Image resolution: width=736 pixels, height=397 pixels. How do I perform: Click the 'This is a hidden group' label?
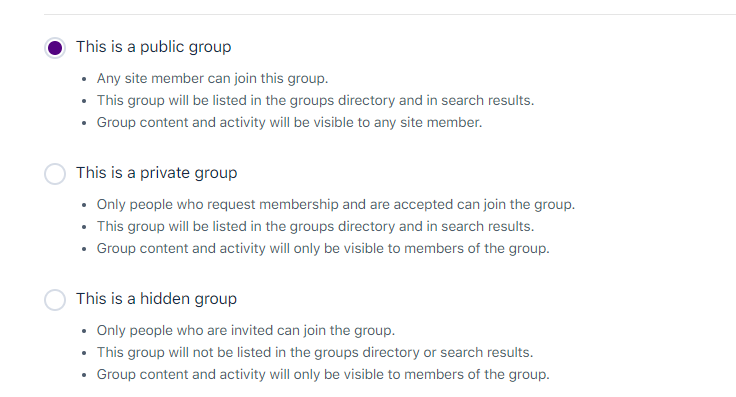tap(156, 299)
